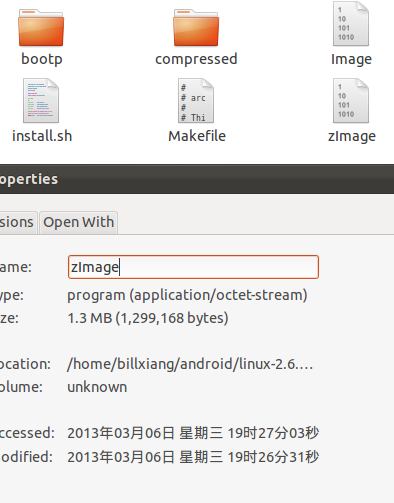Viewport: 394px width, 503px height.
Task: Click the compressed folder label
Action: [196, 59]
